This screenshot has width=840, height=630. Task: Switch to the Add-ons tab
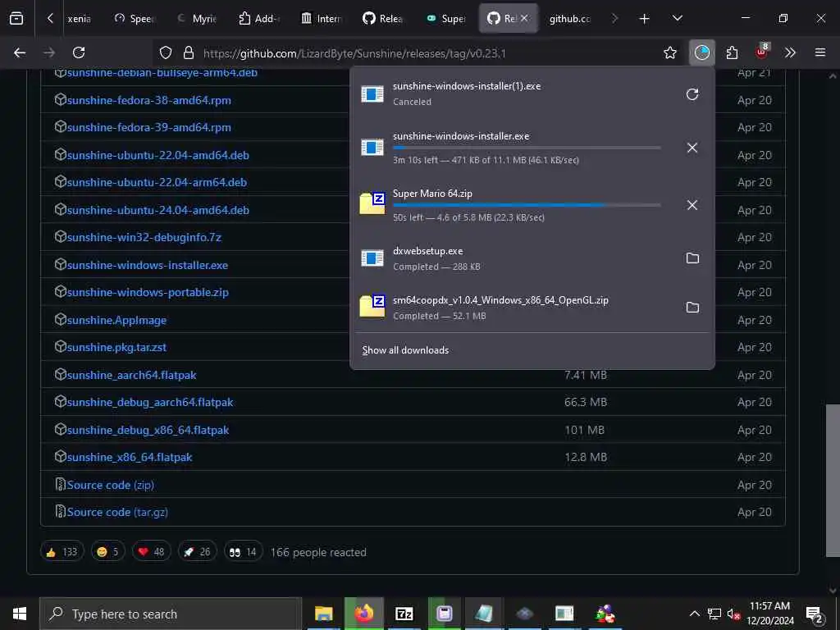coord(259,19)
